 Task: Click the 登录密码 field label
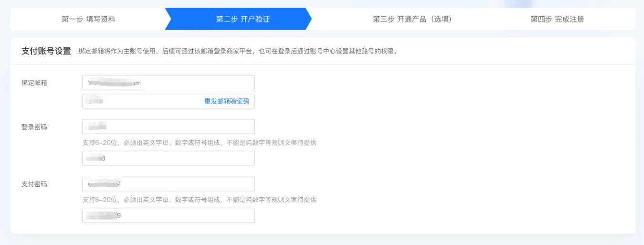point(34,127)
